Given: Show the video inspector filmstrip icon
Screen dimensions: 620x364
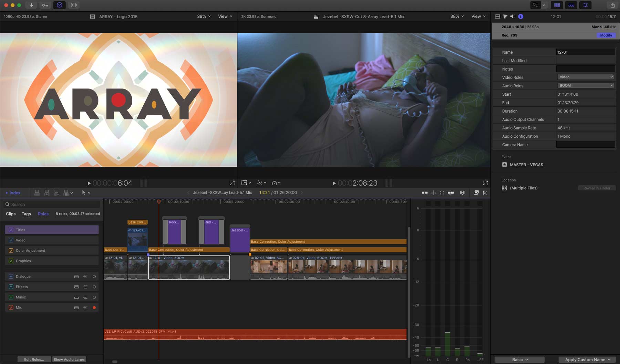Looking at the screenshot, I should 497,17.
